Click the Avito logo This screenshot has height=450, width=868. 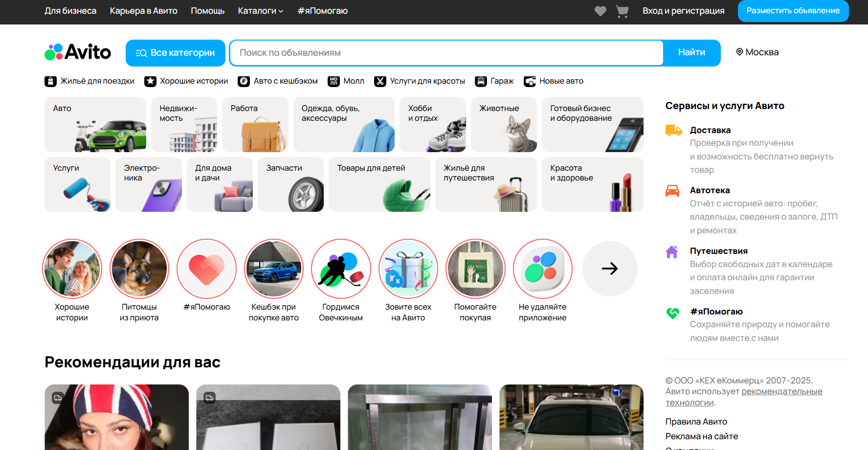pos(78,52)
